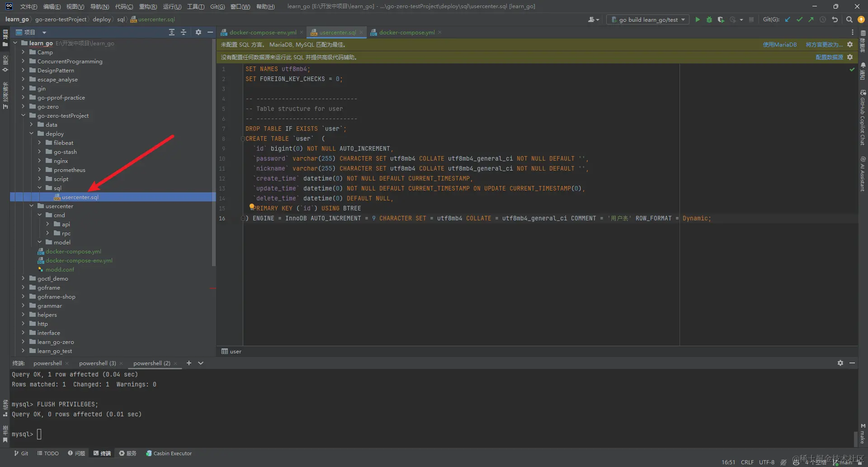Expand the filebeat folder
The height and width of the screenshot is (467, 868).
(39, 143)
